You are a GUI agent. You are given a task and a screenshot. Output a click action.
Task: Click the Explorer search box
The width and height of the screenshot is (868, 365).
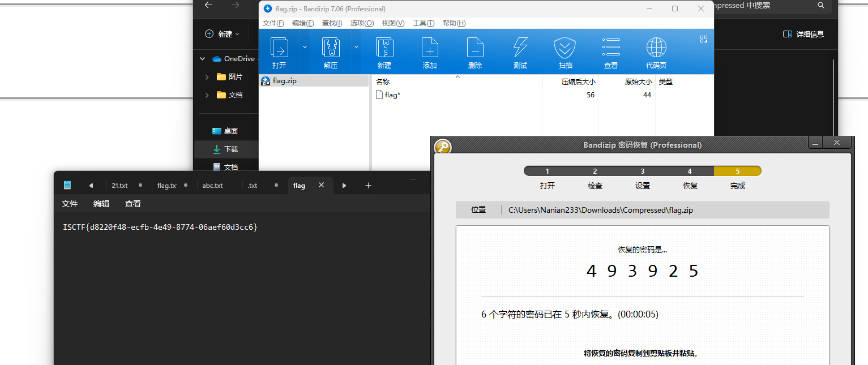point(771,6)
